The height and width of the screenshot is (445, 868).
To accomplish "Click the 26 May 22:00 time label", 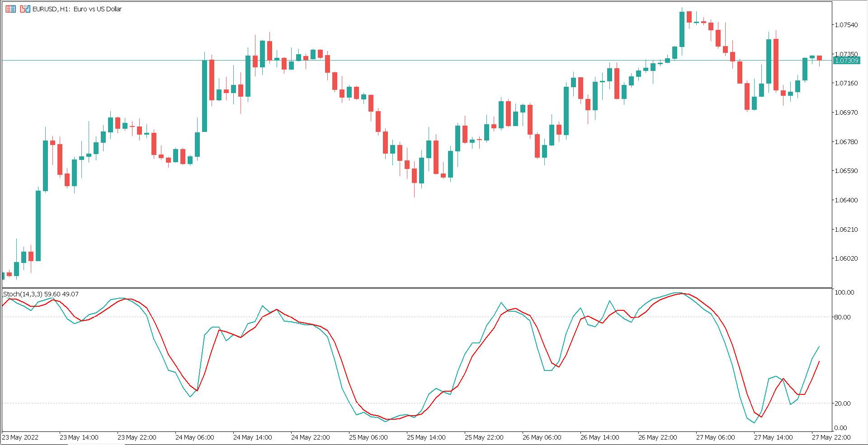I will point(658,437).
